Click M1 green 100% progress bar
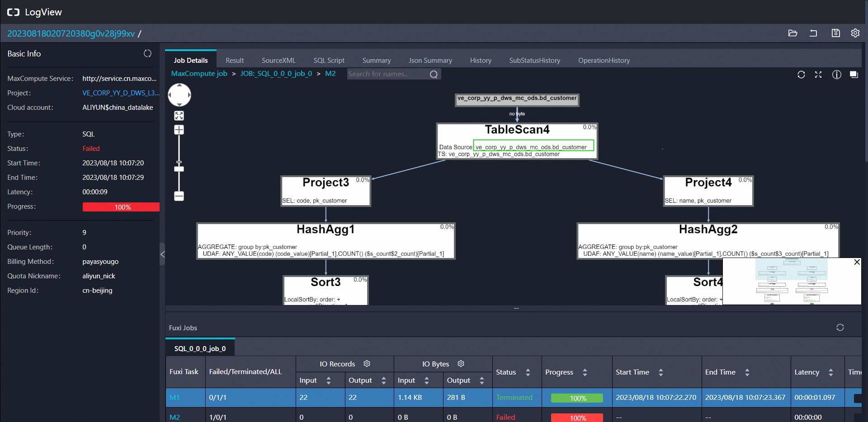Image resolution: width=868 pixels, height=422 pixels. point(577,398)
